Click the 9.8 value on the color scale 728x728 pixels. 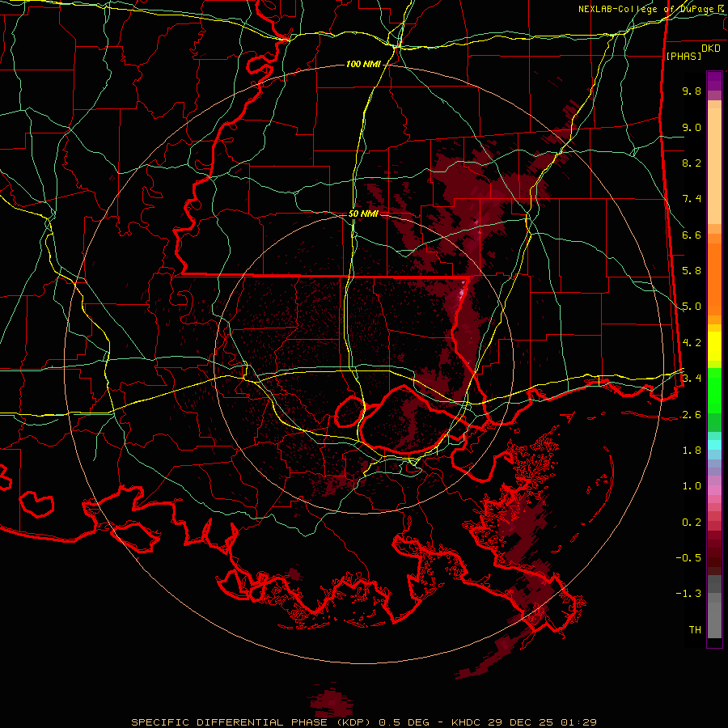(692, 91)
